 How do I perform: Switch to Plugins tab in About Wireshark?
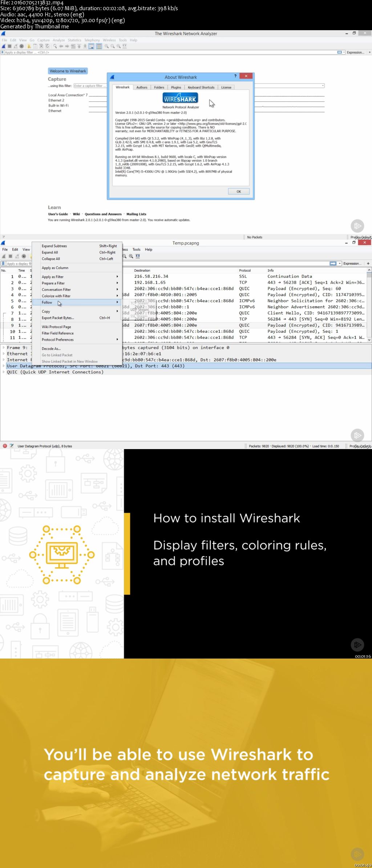(x=176, y=87)
